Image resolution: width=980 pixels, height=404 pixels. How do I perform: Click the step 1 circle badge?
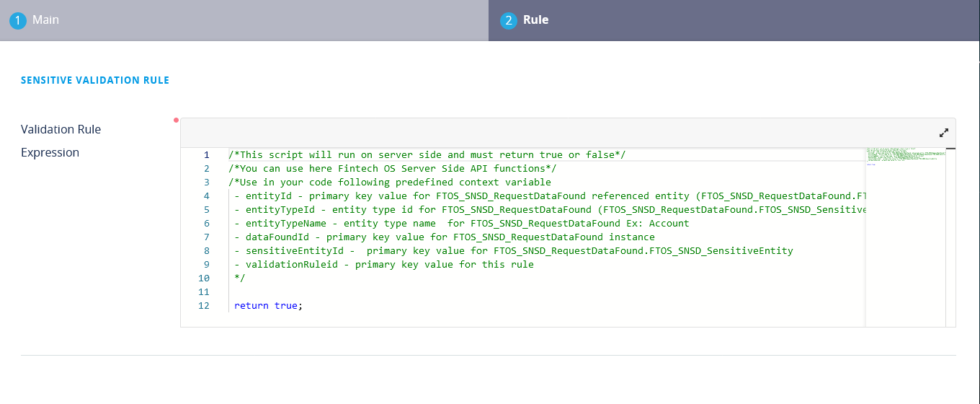click(18, 21)
